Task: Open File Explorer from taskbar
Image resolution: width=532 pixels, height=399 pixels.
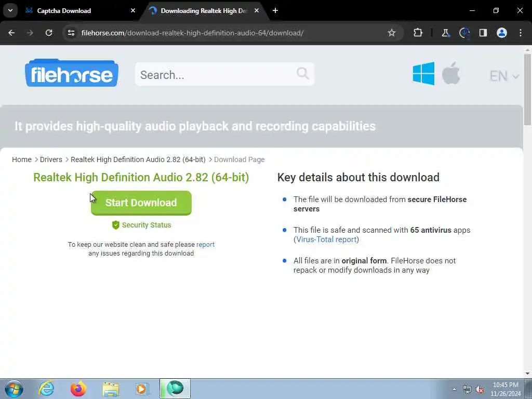Action: pos(111,390)
